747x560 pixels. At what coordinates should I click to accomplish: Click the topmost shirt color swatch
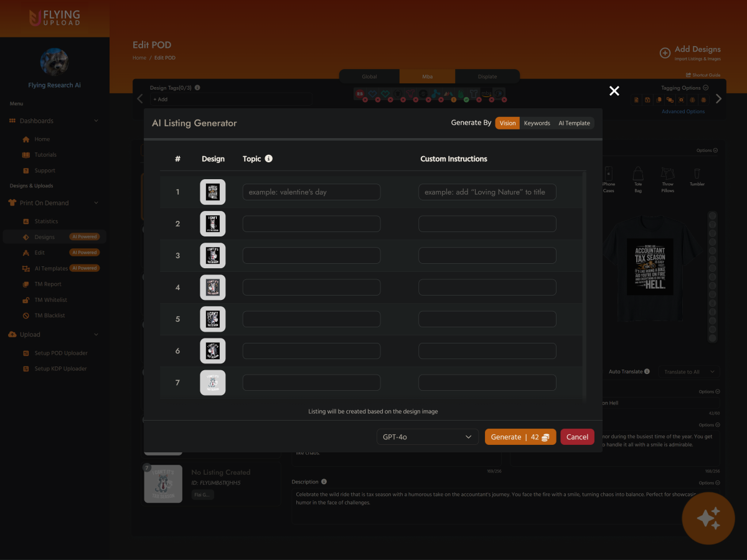coord(713,215)
